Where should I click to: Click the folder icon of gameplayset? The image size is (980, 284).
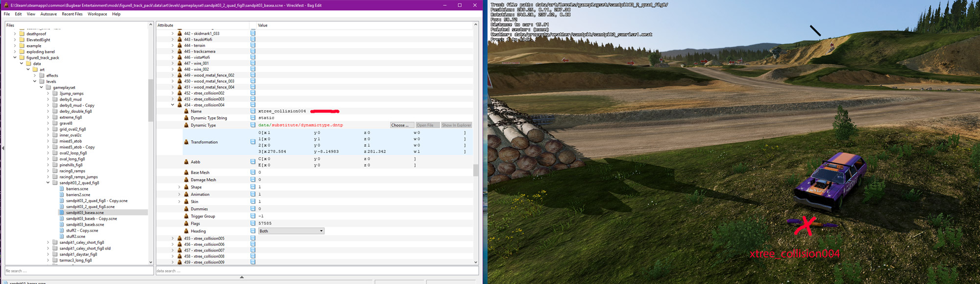click(x=49, y=88)
